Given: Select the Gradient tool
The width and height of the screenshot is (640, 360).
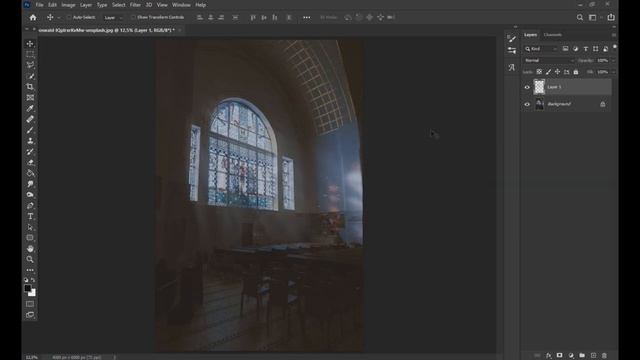Looking at the screenshot, I should click(x=30, y=173).
